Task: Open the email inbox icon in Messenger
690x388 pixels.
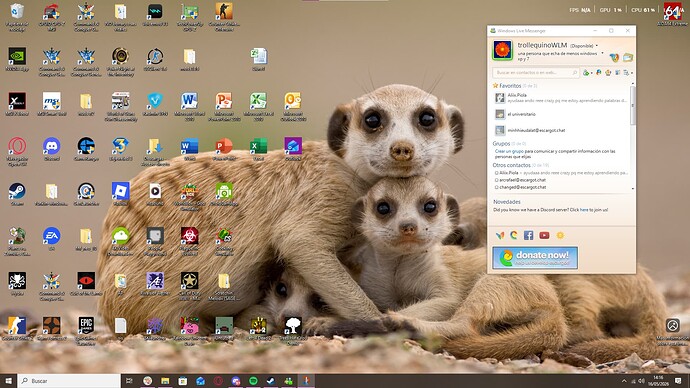Action: pyautogui.click(x=628, y=57)
